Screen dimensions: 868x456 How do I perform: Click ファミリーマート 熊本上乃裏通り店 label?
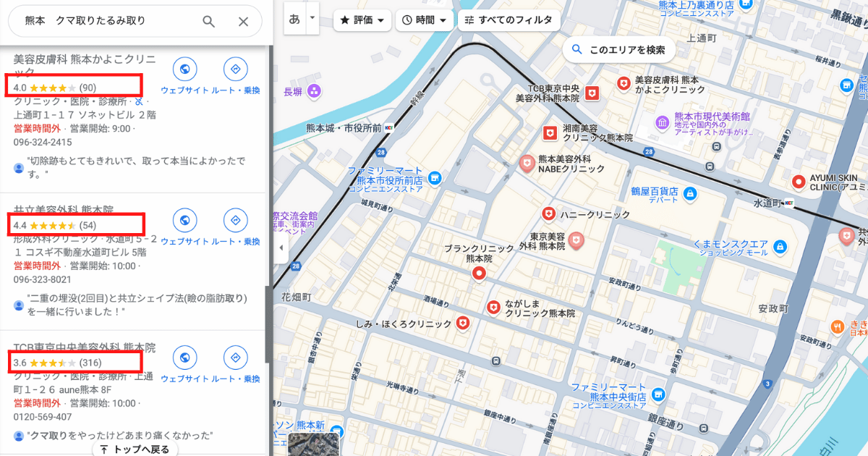point(695,8)
